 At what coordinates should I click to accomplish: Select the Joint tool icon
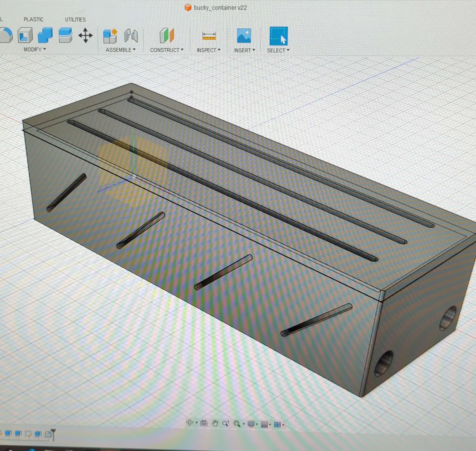(131, 36)
